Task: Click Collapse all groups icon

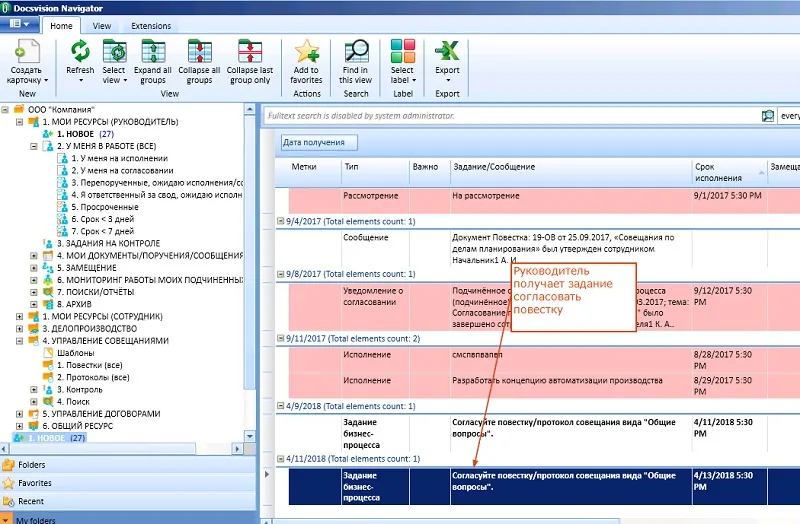Action: tap(199, 53)
